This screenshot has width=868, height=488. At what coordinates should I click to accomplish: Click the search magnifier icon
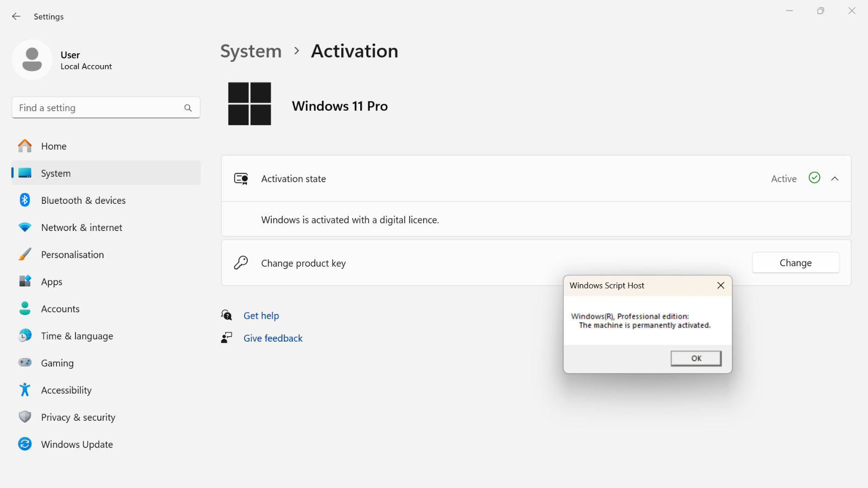(x=188, y=108)
